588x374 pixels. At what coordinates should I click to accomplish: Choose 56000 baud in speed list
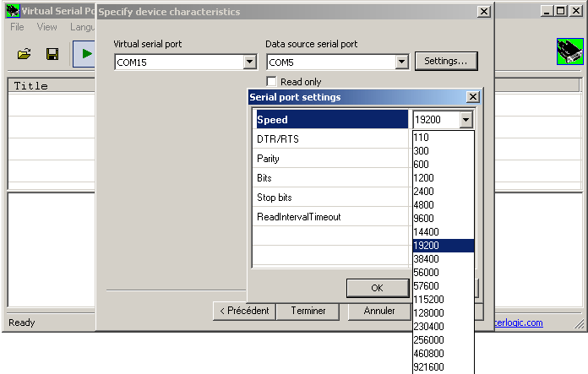pos(444,273)
